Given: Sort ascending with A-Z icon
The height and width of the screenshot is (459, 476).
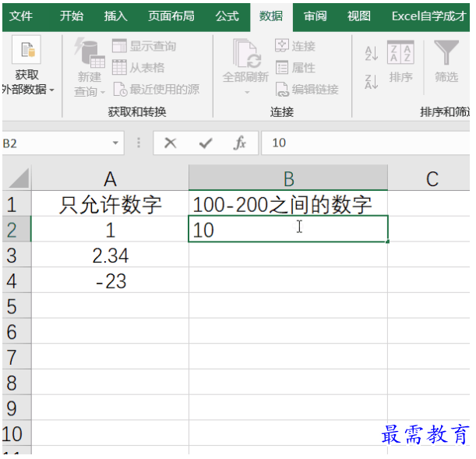Looking at the screenshot, I should click(x=372, y=54).
